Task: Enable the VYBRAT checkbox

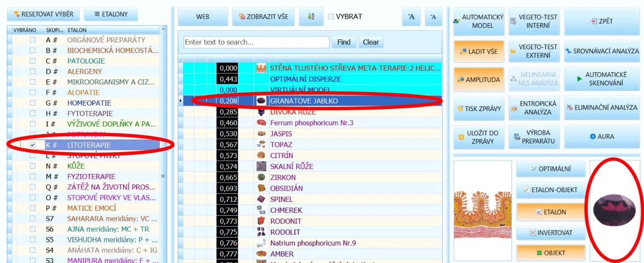Action: click(x=331, y=17)
